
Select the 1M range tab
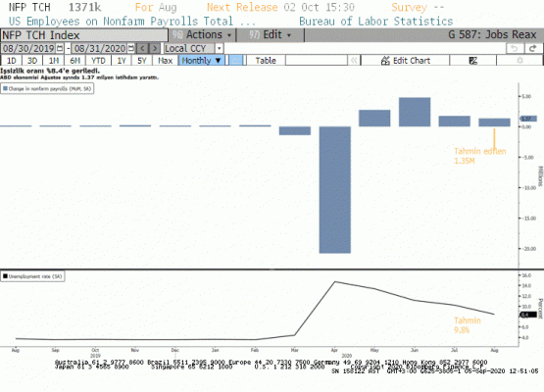pyautogui.click(x=54, y=61)
